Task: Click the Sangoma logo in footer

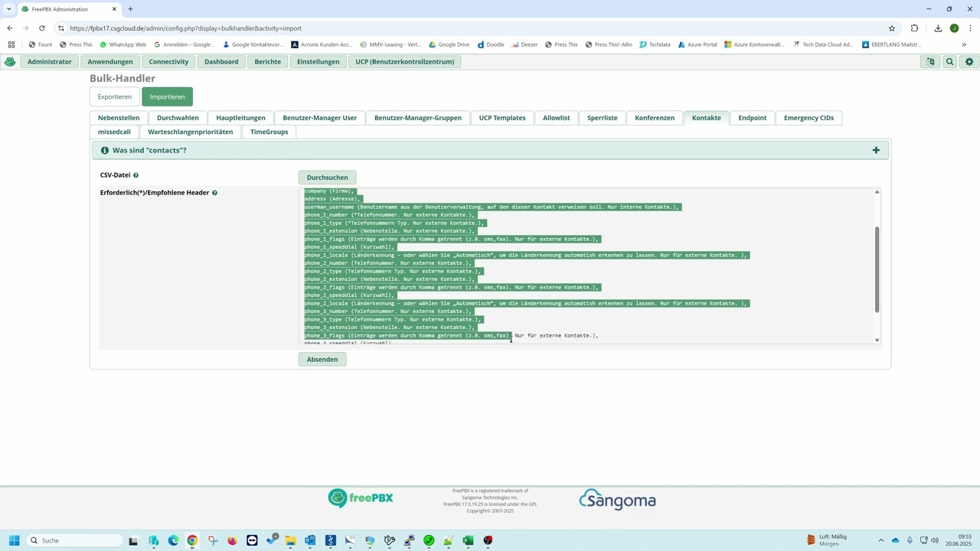Action: [617, 500]
